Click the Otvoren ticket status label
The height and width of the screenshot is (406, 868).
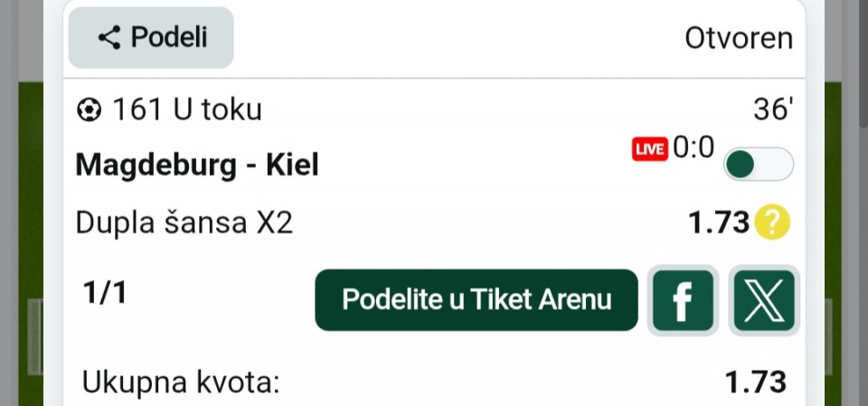pyautogui.click(x=739, y=38)
